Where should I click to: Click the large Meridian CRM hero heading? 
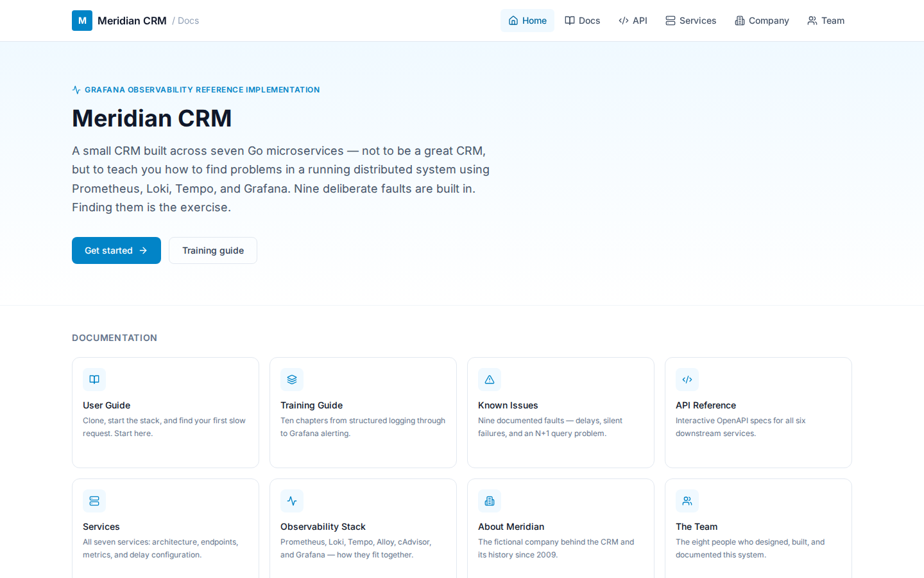pyautogui.click(x=151, y=118)
